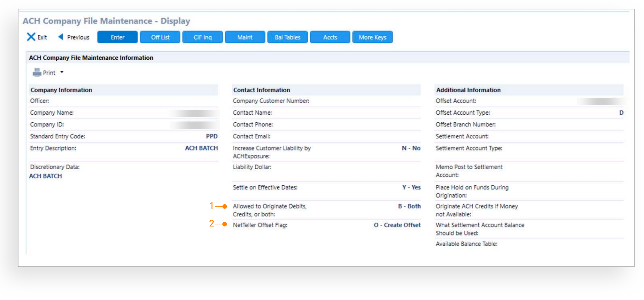Image resolution: width=644 pixels, height=300 pixels.
Task: Click the ACH BATCH Entry Description value
Action: click(201, 148)
